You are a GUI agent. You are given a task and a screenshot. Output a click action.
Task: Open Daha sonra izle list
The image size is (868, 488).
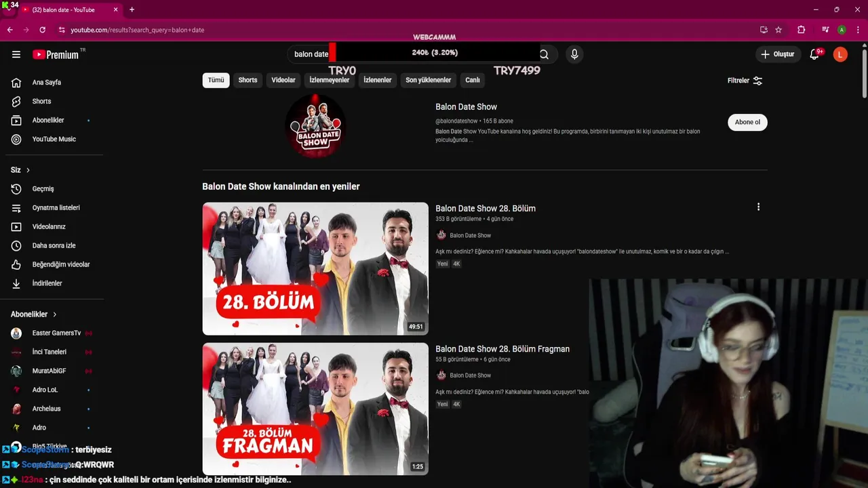pos(54,246)
